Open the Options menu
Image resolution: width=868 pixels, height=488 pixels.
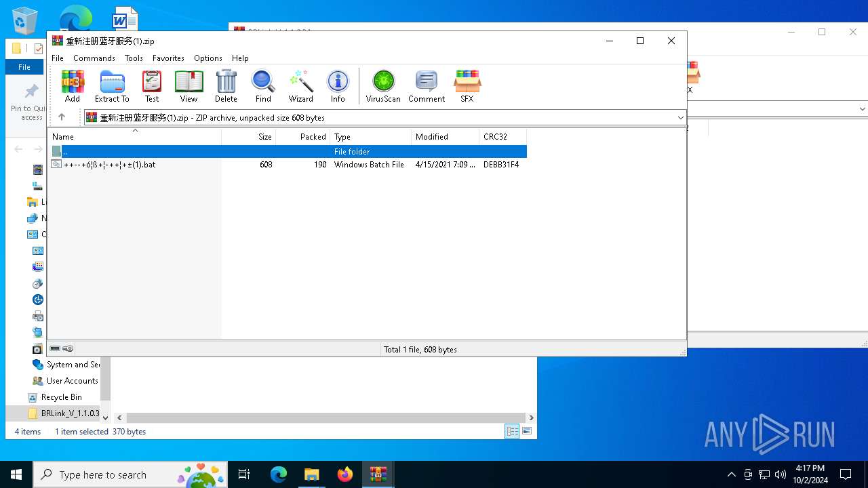click(x=208, y=58)
